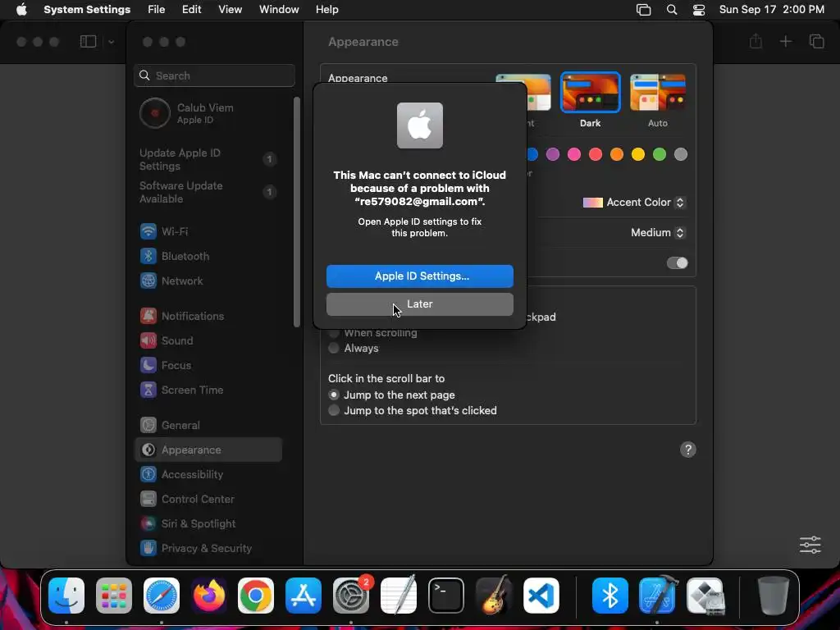Open the date and time in the menu bar
This screenshot has height=630, width=840.
pos(771,10)
